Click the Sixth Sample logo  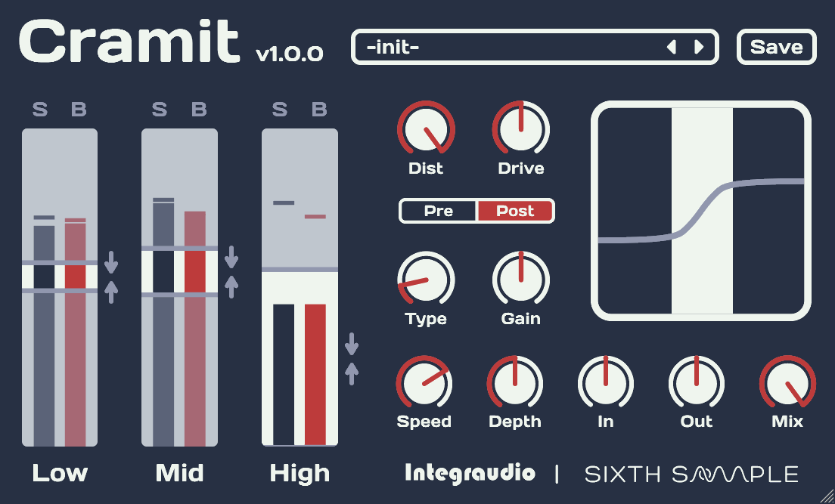(x=691, y=474)
